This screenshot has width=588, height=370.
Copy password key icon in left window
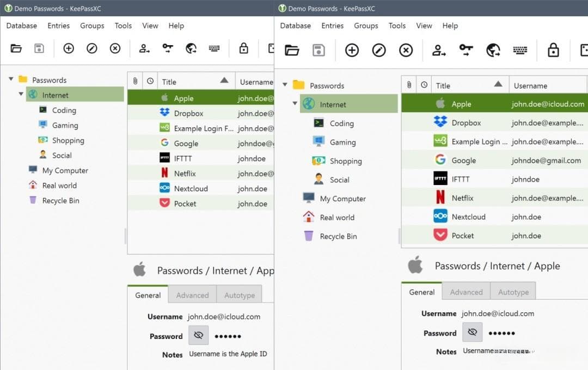tap(168, 48)
